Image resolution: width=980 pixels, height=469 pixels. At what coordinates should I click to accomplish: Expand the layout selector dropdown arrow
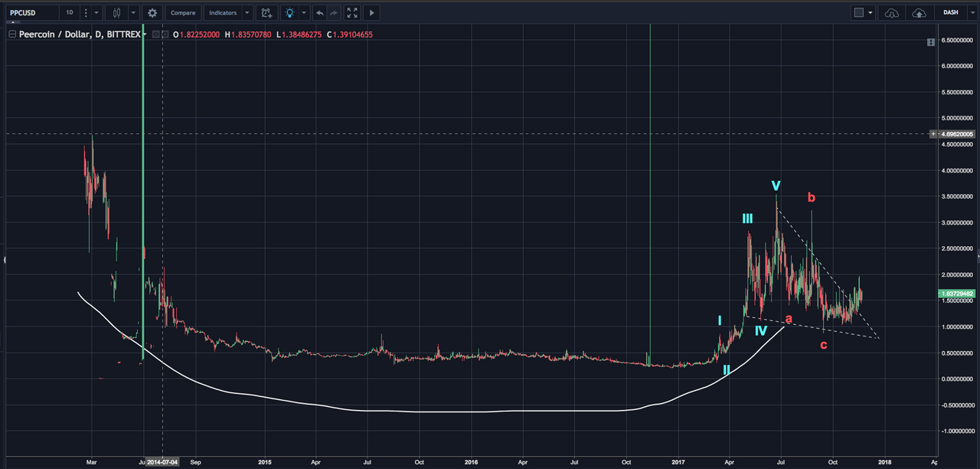click(871, 12)
